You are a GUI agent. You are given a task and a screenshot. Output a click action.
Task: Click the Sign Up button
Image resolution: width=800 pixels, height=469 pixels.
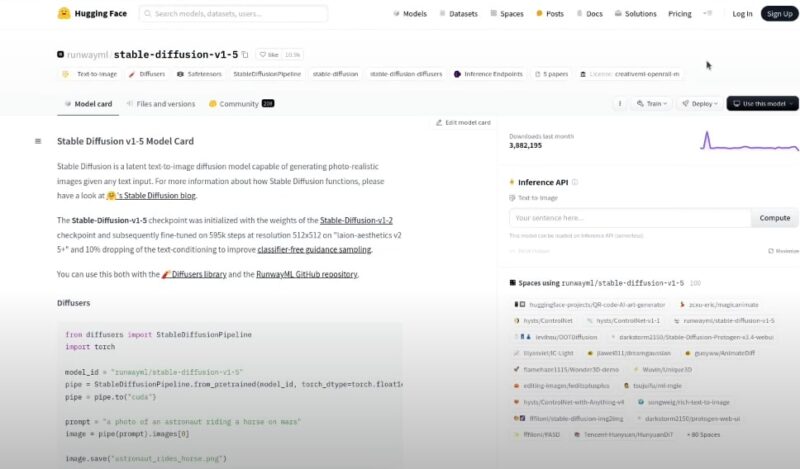coord(778,14)
